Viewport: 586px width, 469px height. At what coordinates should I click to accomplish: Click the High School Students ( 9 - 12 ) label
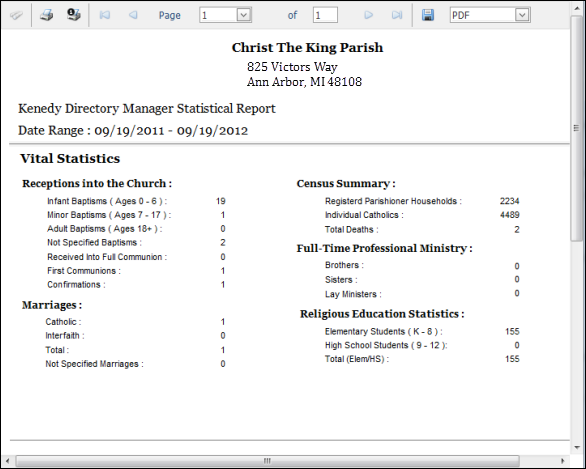click(386, 345)
